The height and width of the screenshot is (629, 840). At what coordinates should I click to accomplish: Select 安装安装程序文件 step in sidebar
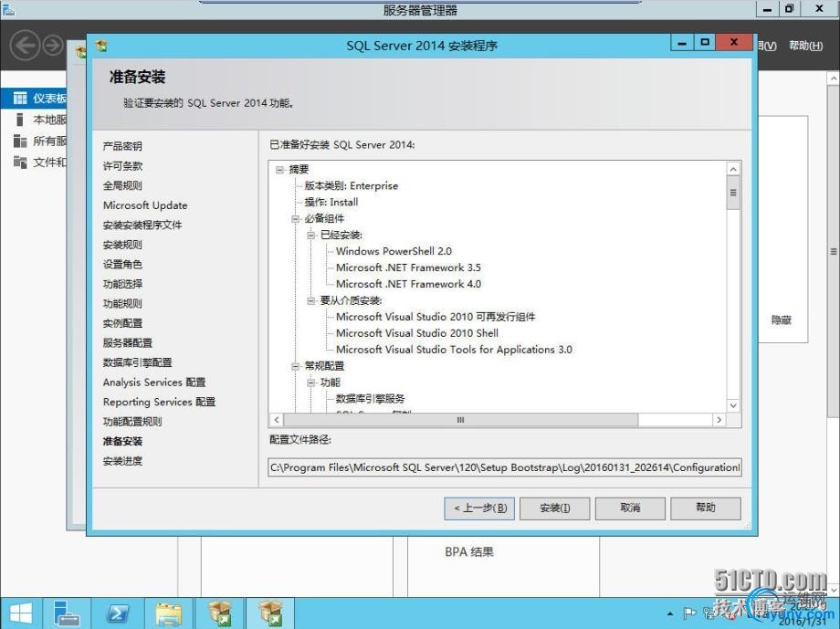pyautogui.click(x=142, y=225)
